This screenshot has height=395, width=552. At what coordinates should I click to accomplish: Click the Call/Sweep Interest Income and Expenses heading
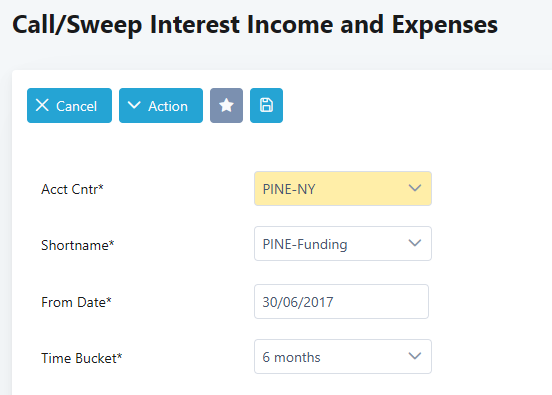255,25
